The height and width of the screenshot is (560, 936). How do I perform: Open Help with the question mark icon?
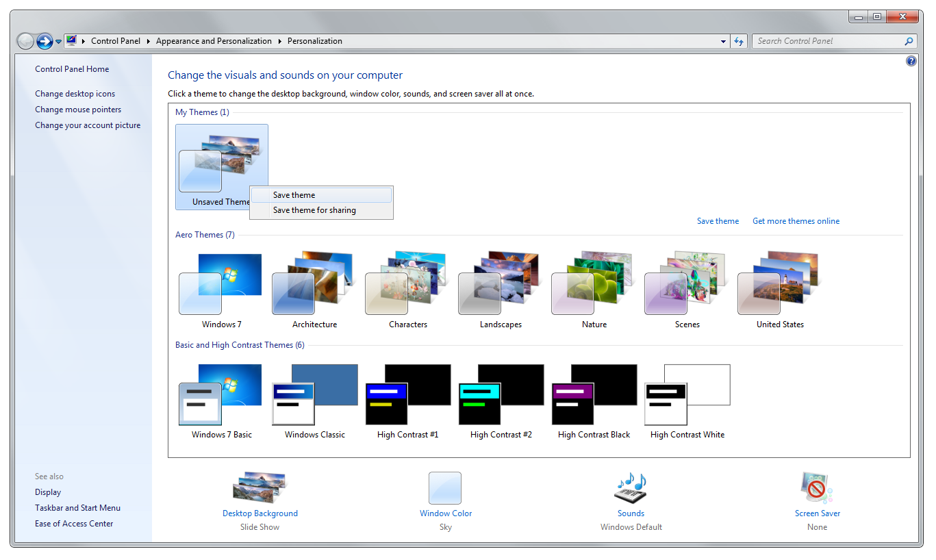click(911, 61)
